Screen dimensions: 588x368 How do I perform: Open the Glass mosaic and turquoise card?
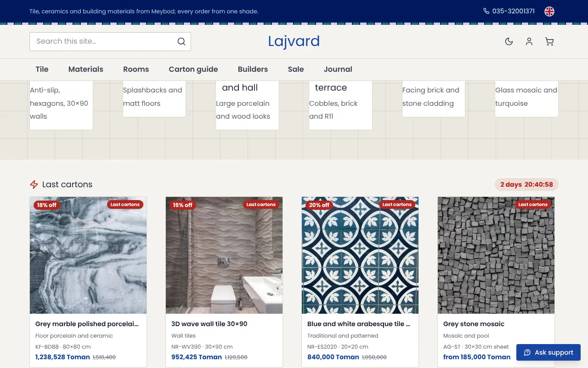tap(526, 98)
